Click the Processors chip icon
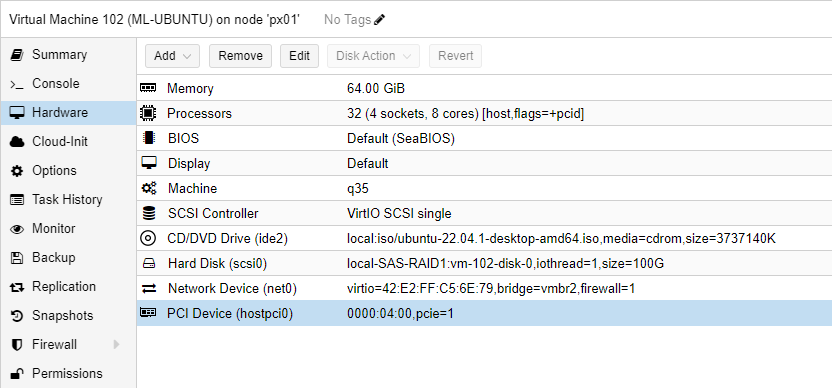 tap(148, 114)
